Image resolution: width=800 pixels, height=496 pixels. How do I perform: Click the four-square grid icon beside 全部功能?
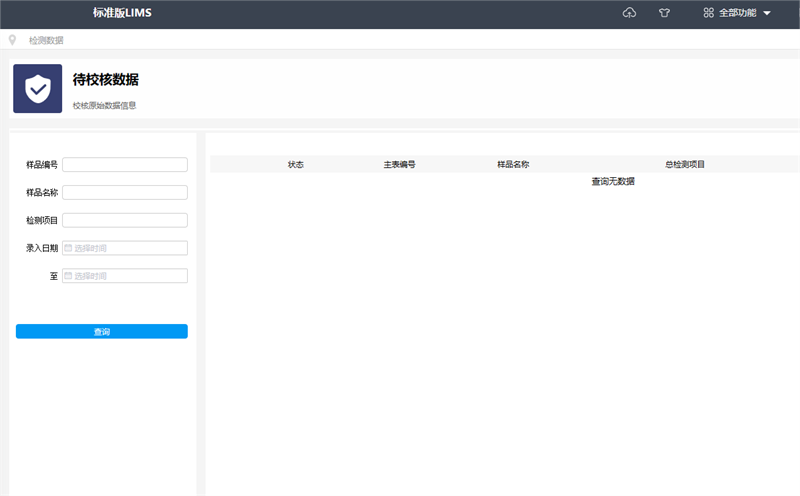coord(708,13)
